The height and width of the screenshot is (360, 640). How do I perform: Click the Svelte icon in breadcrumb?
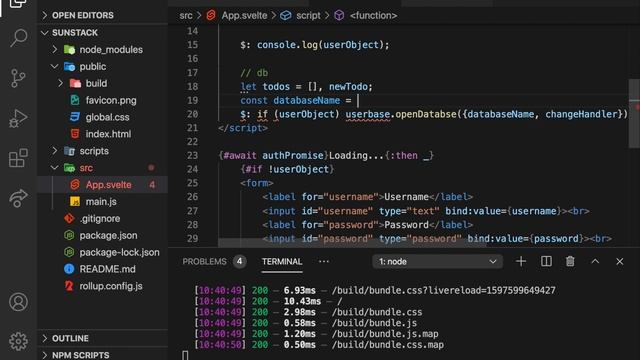pyautogui.click(x=211, y=16)
